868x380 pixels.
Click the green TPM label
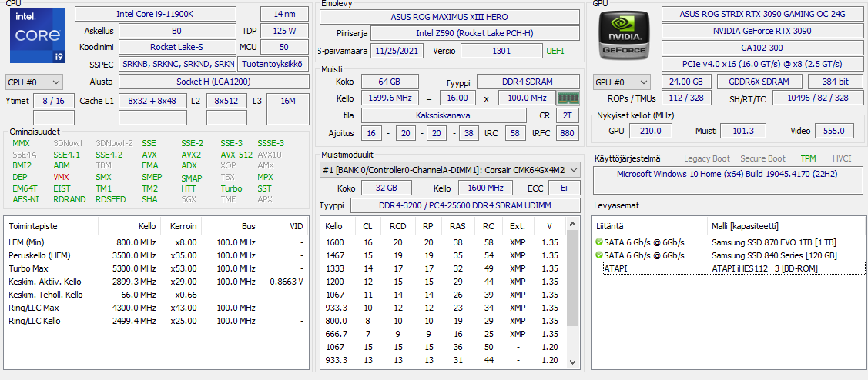[808, 158]
